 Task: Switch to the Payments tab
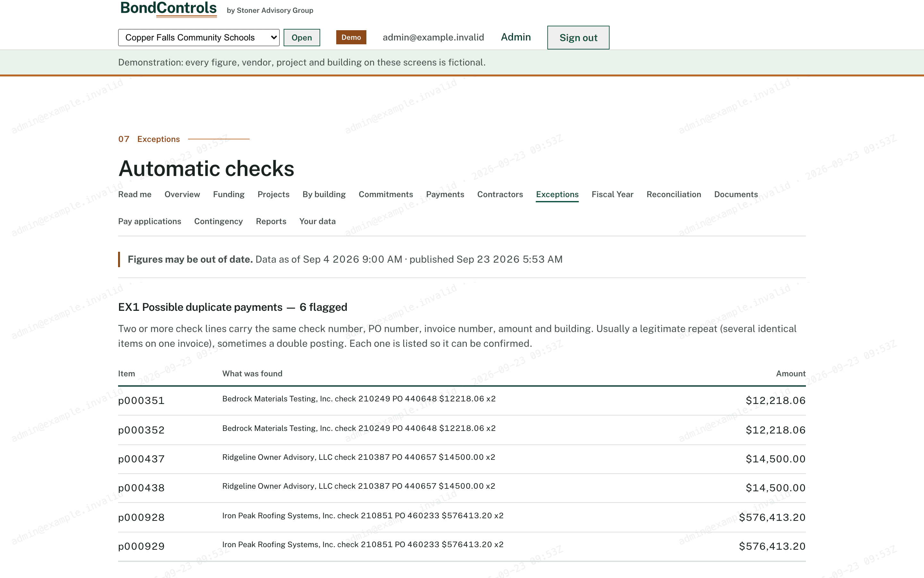pyautogui.click(x=445, y=194)
